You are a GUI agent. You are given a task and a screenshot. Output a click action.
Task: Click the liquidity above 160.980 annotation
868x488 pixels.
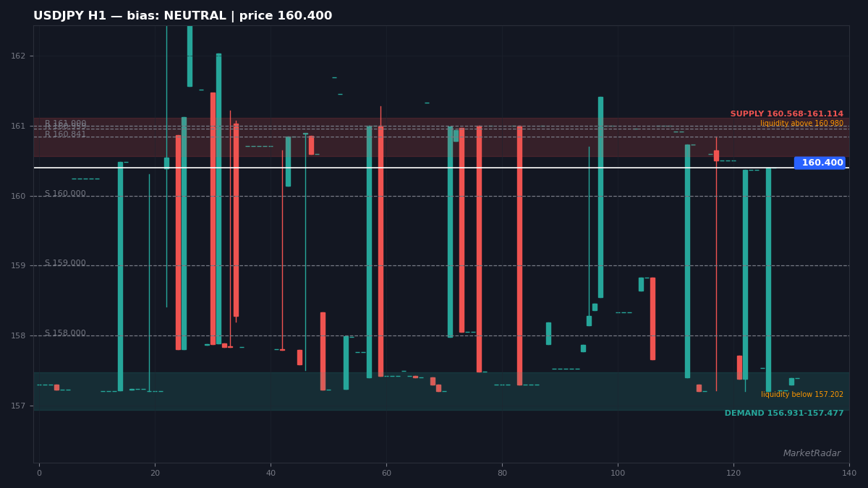pyautogui.click(x=801, y=124)
